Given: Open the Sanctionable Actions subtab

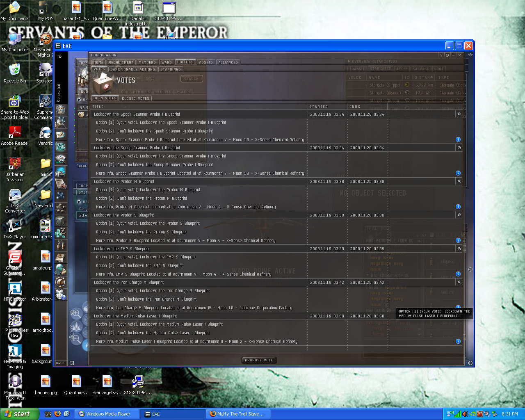Looking at the screenshot, I should click(133, 69).
